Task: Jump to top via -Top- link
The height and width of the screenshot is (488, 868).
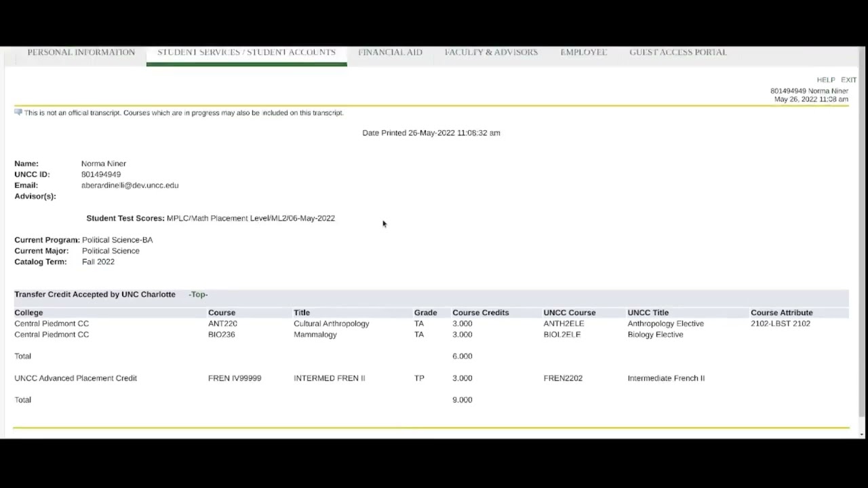Action: point(198,294)
